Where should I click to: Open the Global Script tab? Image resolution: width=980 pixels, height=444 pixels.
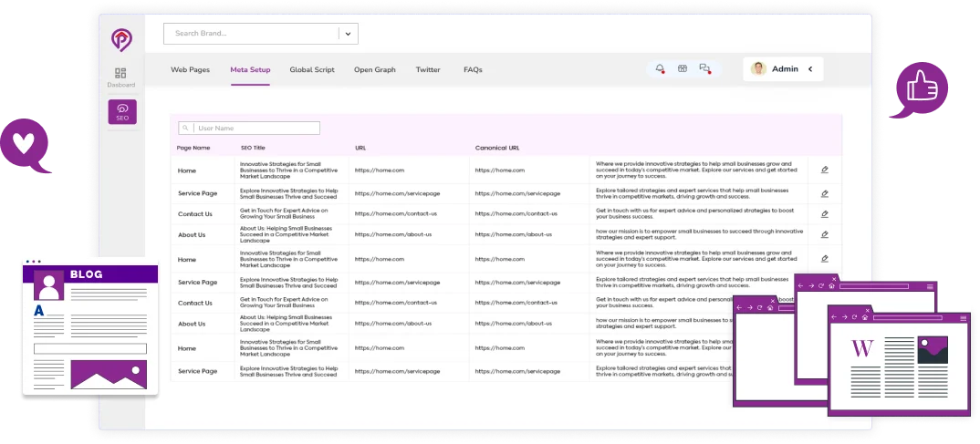312,69
